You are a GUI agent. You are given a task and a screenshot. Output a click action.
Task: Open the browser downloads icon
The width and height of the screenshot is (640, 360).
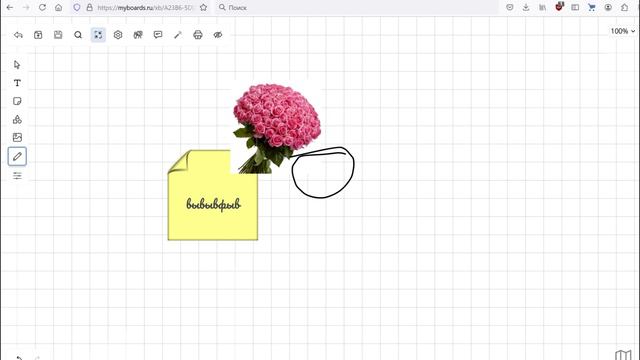(x=526, y=7)
